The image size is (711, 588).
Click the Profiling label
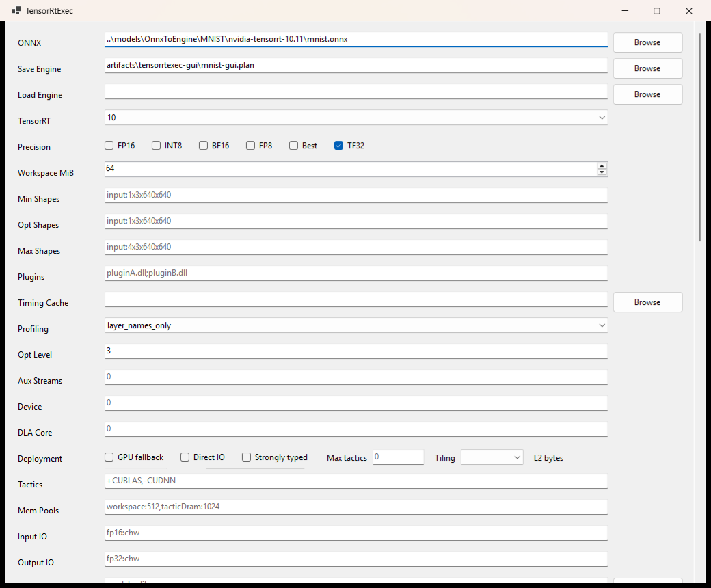pyautogui.click(x=33, y=329)
